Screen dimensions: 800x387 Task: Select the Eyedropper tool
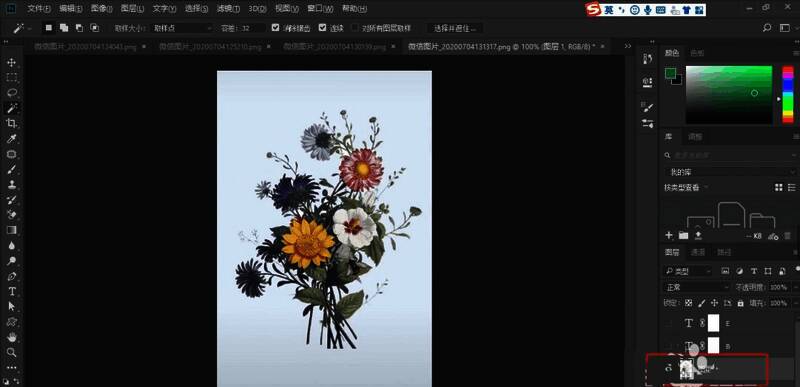tap(11, 139)
